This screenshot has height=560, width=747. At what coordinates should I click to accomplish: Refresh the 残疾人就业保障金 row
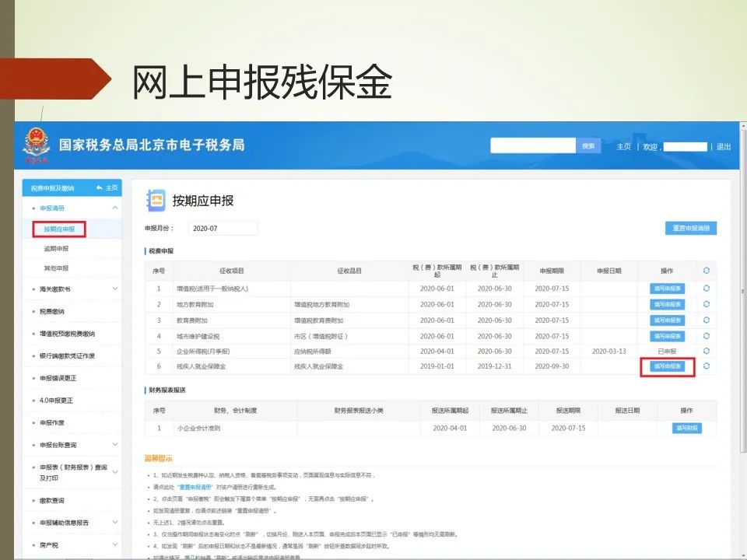tap(706, 366)
